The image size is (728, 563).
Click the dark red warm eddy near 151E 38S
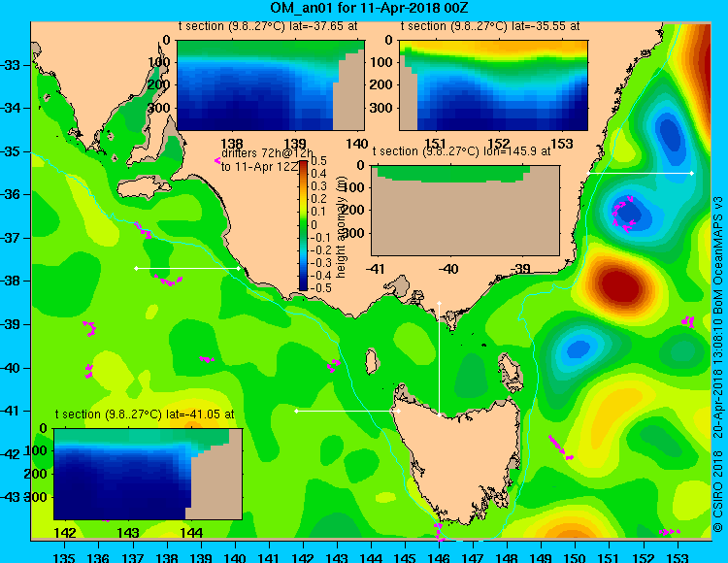click(619, 283)
